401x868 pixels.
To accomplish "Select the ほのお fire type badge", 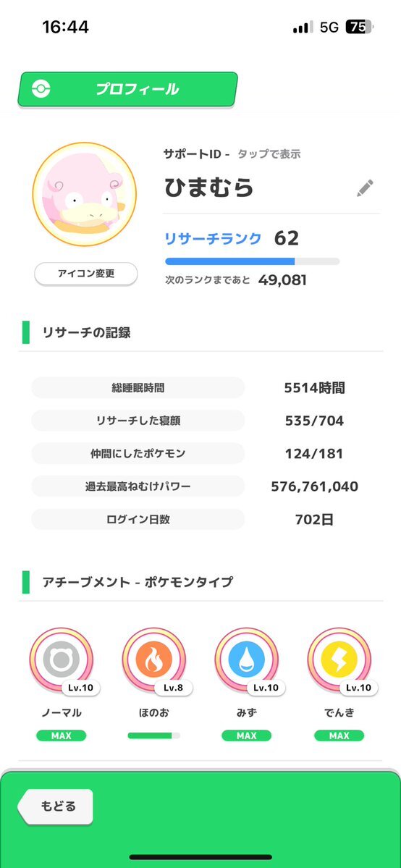I will click(154, 660).
